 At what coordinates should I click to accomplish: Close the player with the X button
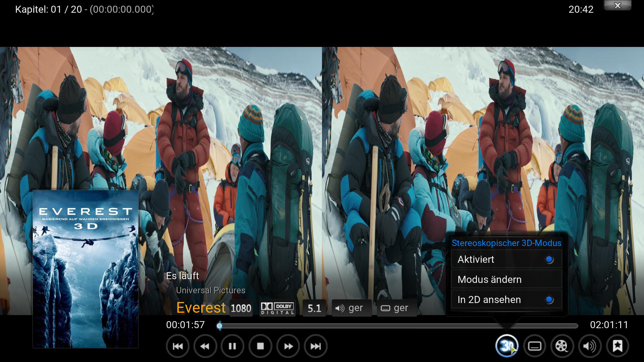[x=618, y=5]
